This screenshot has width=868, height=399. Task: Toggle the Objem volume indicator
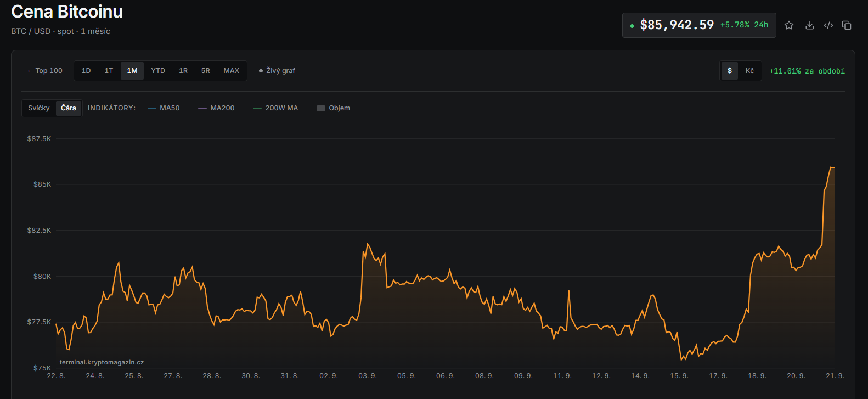tap(333, 108)
